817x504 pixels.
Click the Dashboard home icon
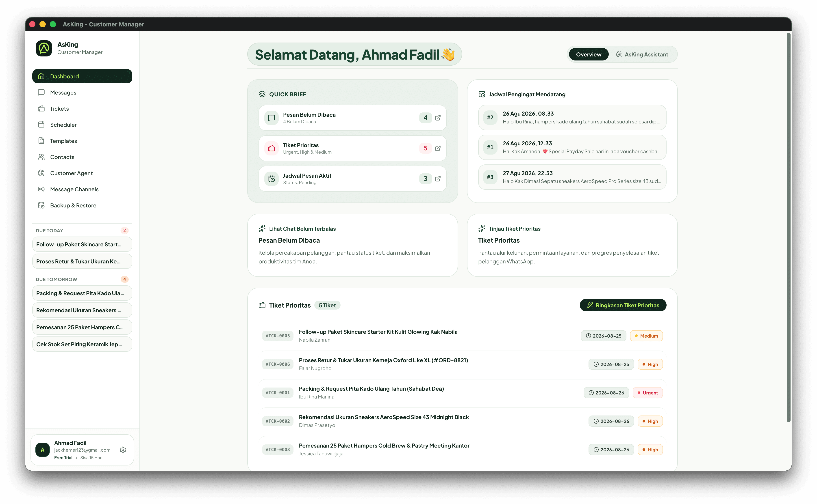[x=41, y=76]
